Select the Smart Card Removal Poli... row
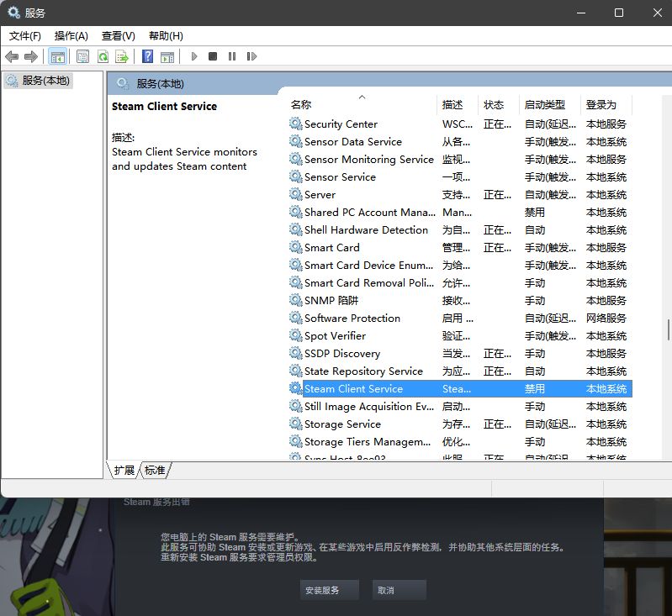The height and width of the screenshot is (616, 672). tap(460, 282)
